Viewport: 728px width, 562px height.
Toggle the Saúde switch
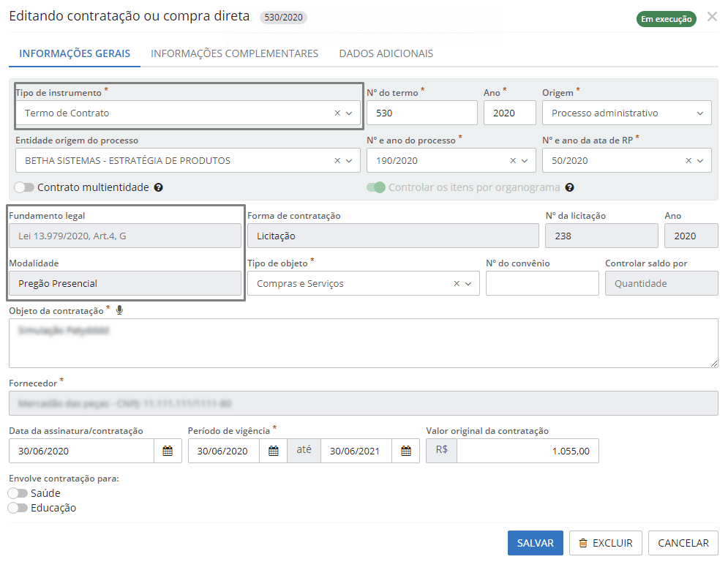point(18,493)
